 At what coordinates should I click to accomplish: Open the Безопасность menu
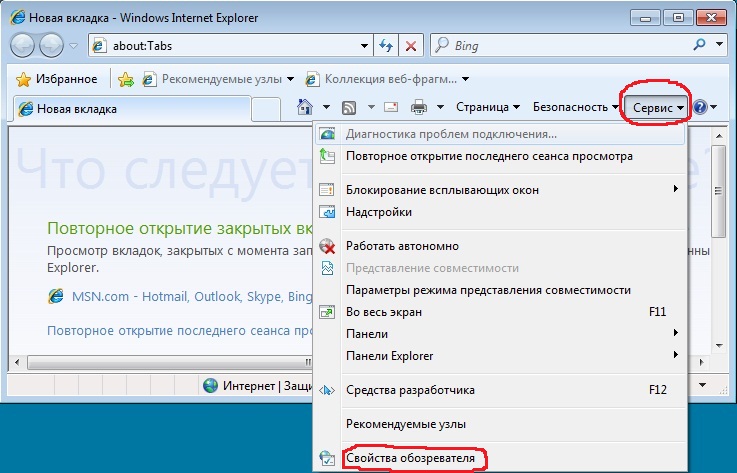575,107
